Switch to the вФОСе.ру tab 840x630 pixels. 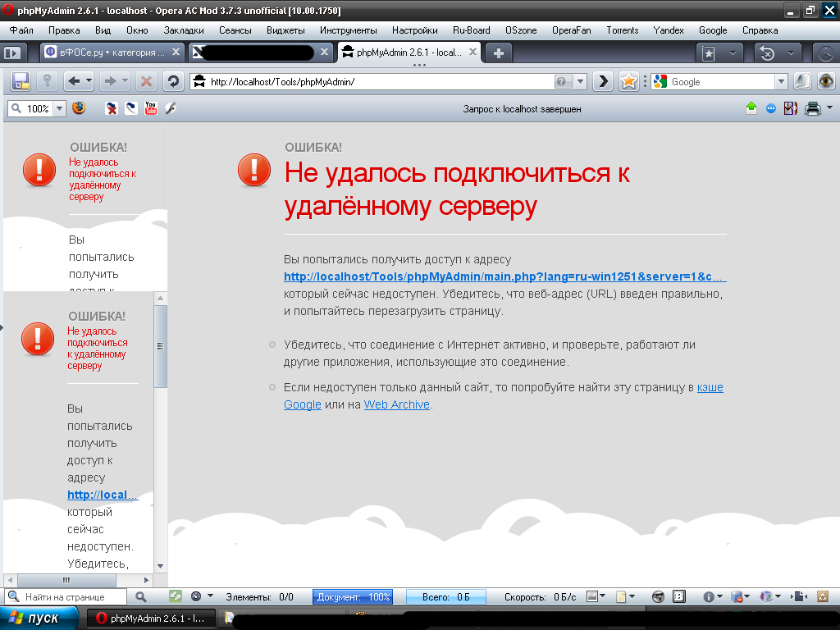tap(105, 52)
